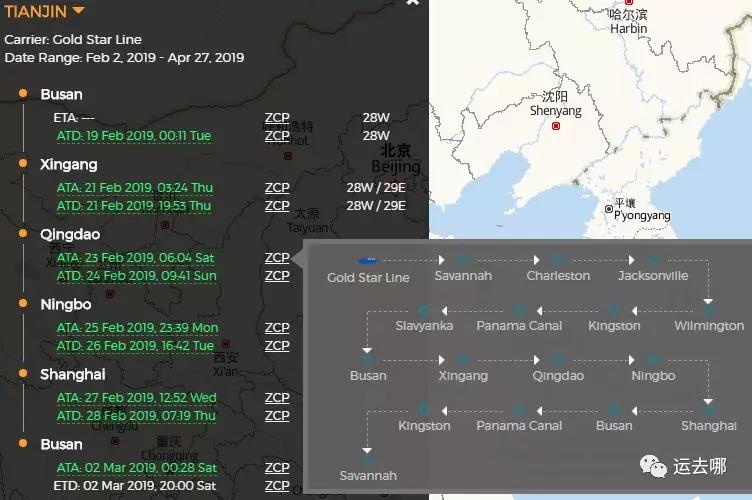Viewport: 752px width, 500px height.
Task: Select Qingdao node in route diagram
Action: [558, 361]
